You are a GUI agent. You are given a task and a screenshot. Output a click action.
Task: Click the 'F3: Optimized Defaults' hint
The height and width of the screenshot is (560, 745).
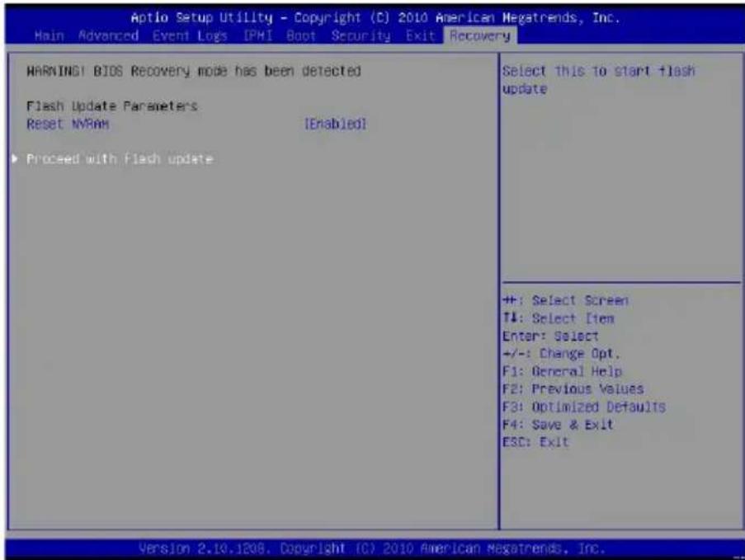pyautogui.click(x=584, y=407)
